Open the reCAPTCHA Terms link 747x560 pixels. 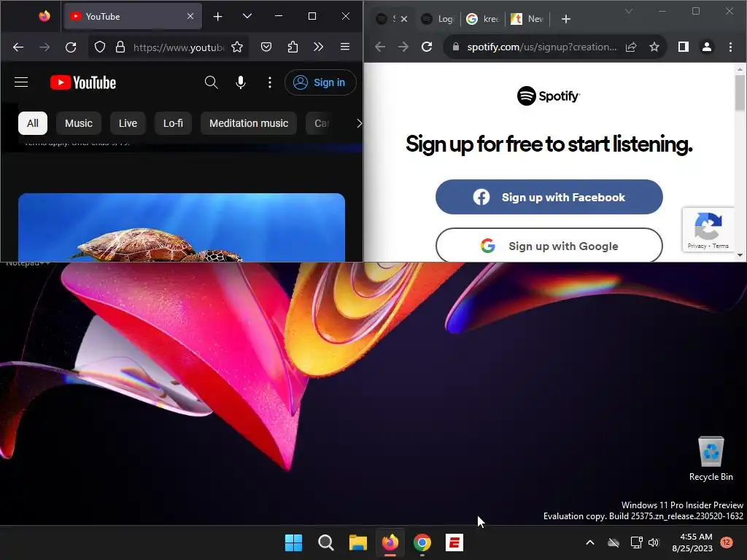pyautogui.click(x=720, y=246)
